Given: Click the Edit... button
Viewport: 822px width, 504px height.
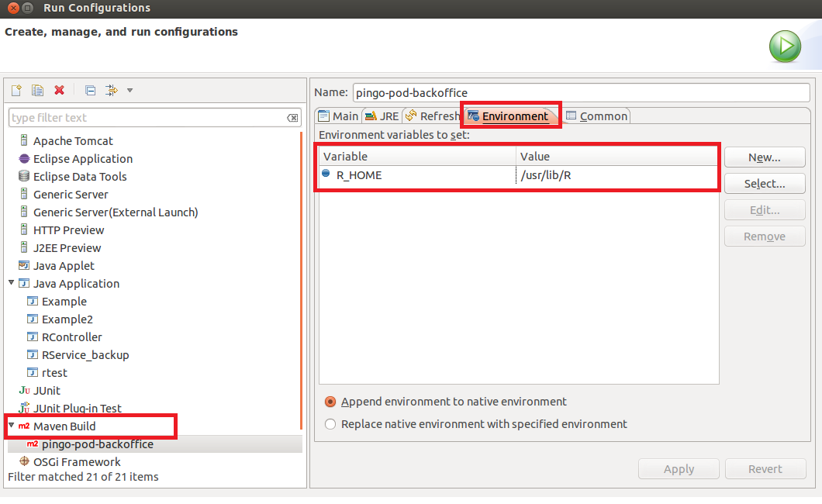Looking at the screenshot, I should click(765, 209).
